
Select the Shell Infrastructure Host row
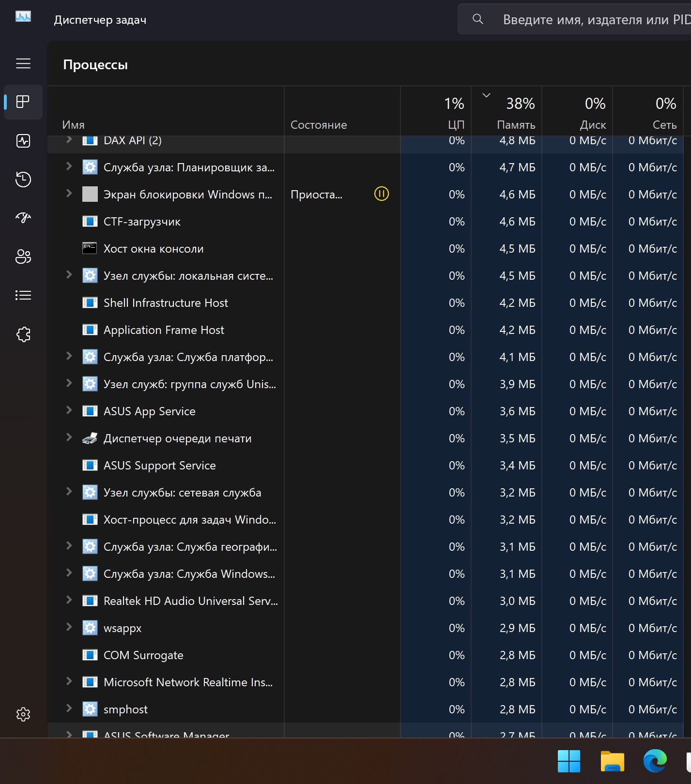pyautogui.click(x=366, y=303)
